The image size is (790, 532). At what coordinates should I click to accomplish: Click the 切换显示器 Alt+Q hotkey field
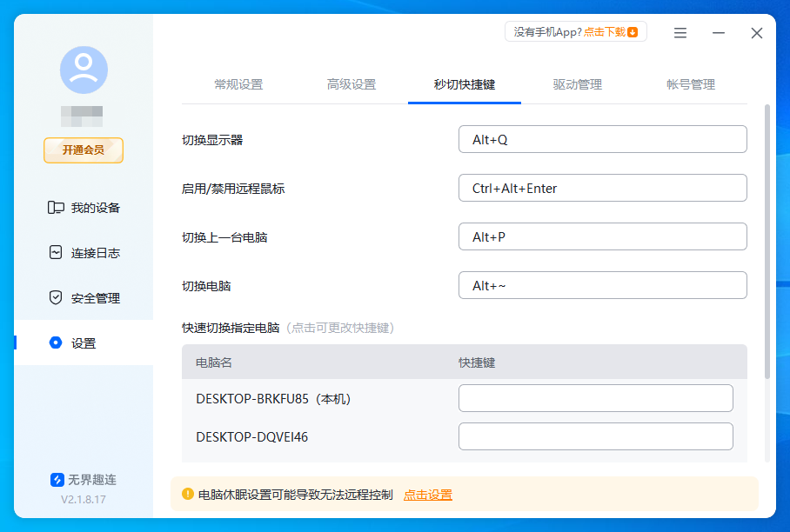click(x=602, y=139)
